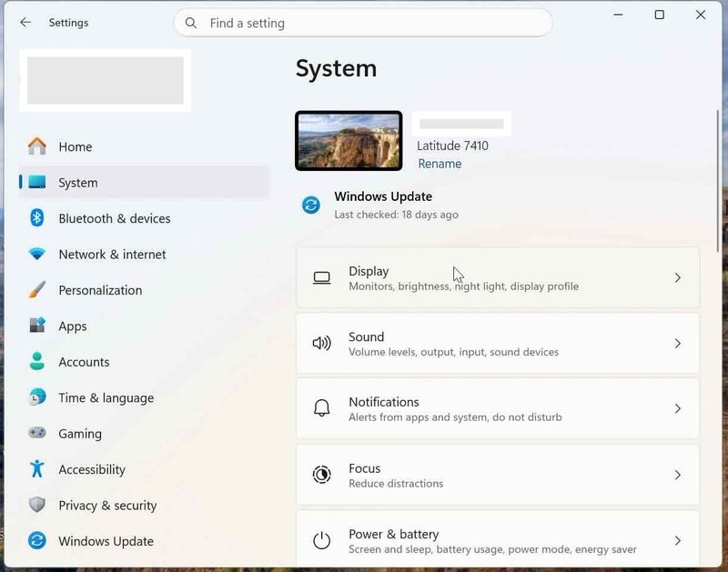Click the Accounts person icon

pyautogui.click(x=37, y=361)
